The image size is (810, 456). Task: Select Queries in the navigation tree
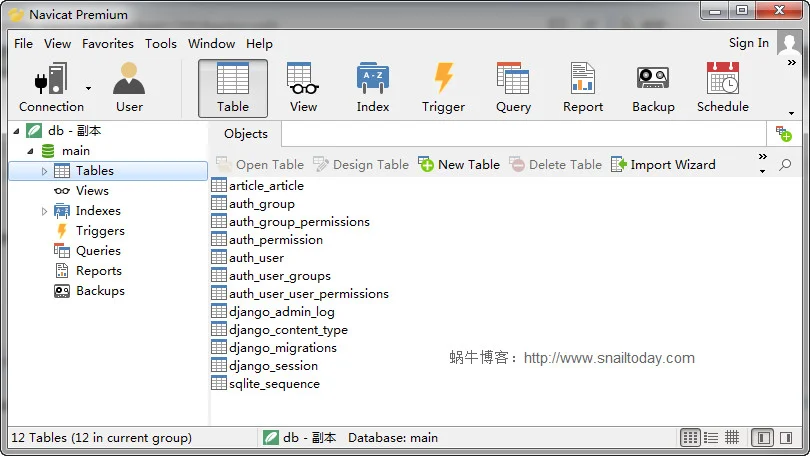coord(98,251)
